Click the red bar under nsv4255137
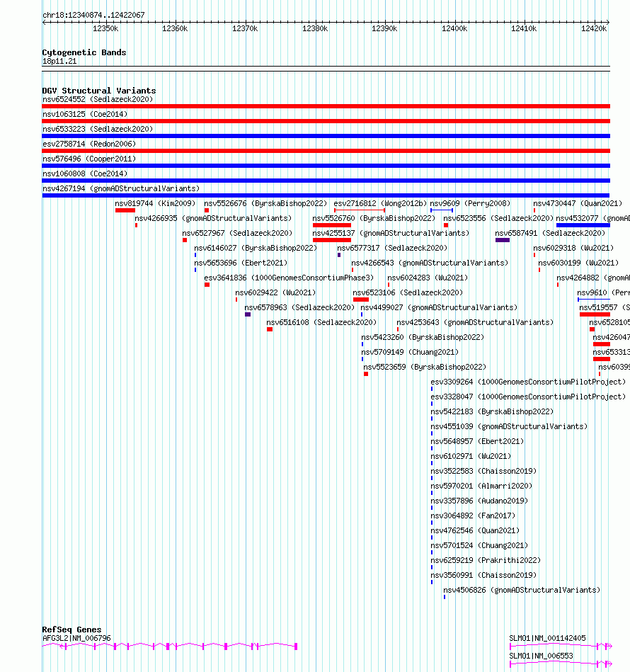630x672 pixels. [x=332, y=241]
